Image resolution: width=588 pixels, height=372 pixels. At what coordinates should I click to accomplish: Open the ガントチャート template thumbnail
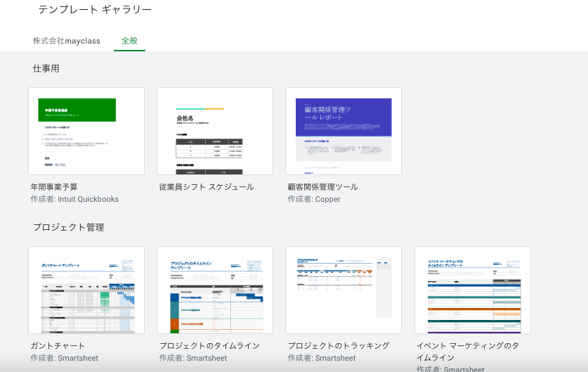[x=86, y=290]
